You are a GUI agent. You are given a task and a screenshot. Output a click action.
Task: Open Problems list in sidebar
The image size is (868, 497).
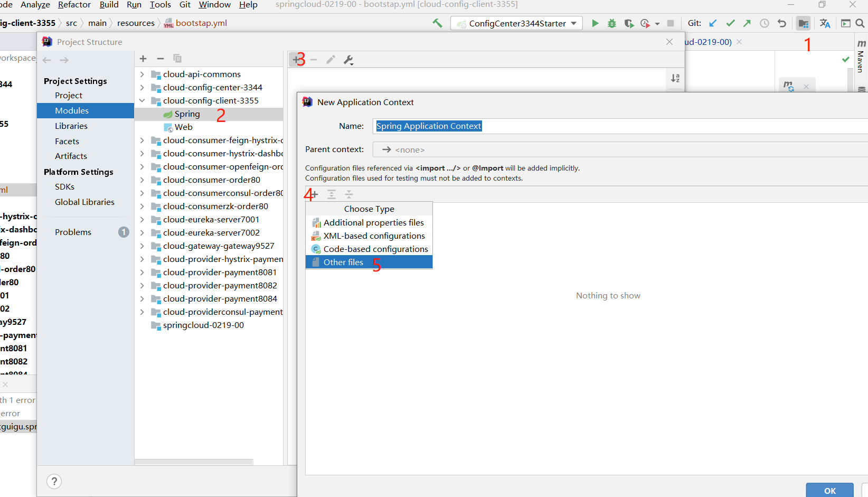coord(73,232)
